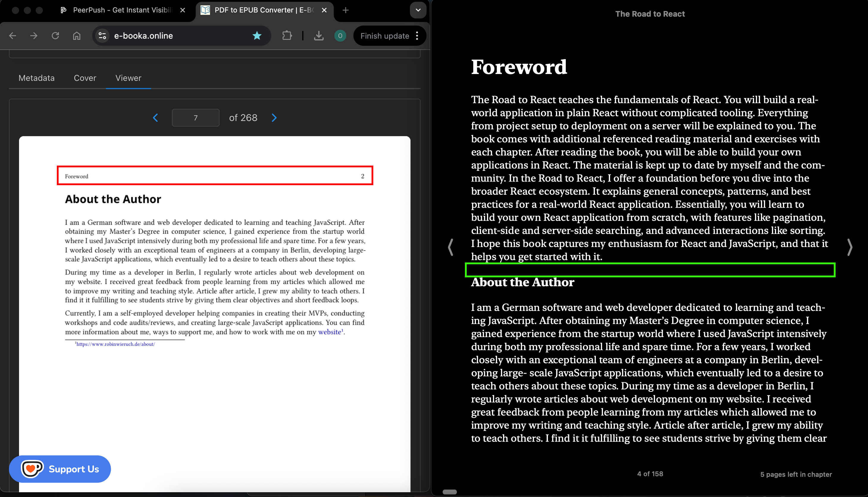
Task: Open Chrome three-dot menu
Action: point(417,35)
